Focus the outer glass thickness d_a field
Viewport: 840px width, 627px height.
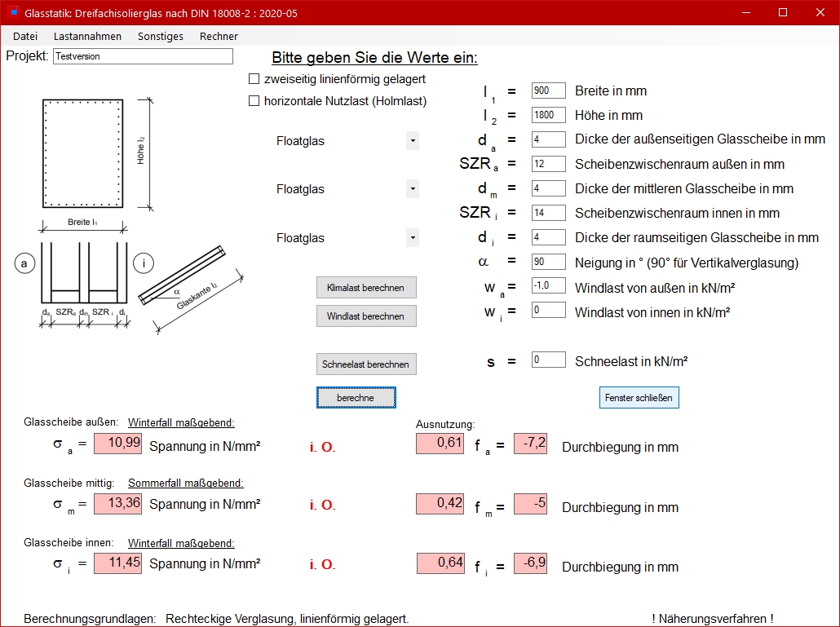tap(549, 139)
